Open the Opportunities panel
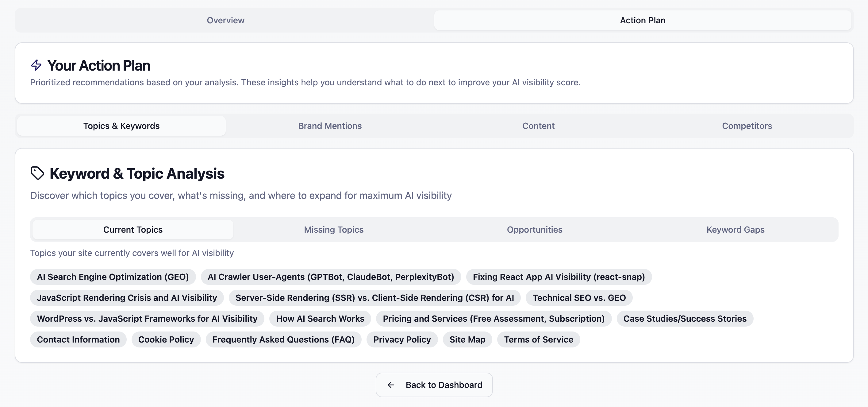Screen dimensions: 868x407 click(534, 229)
